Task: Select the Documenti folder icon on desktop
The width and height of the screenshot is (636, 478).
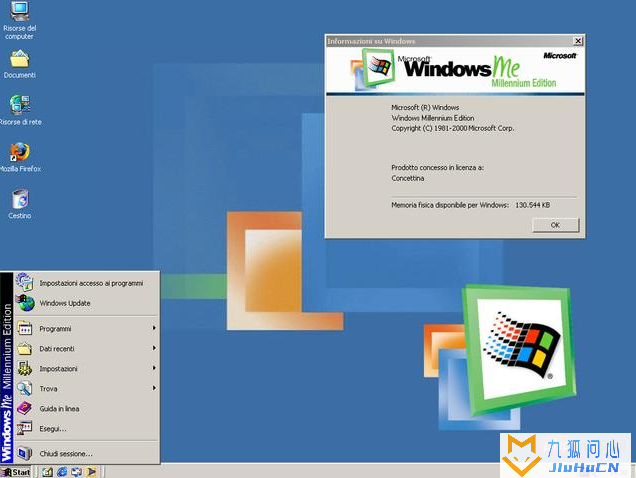Action: [19, 59]
